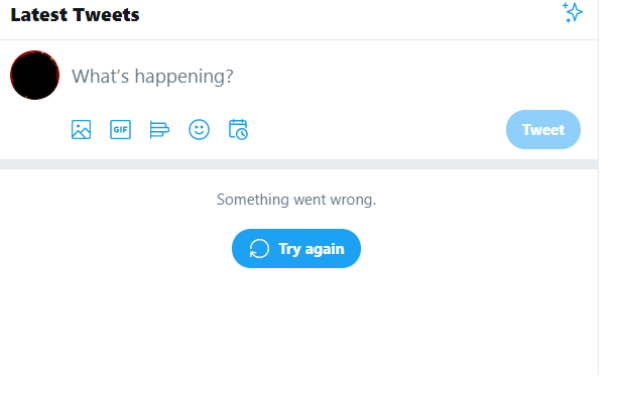Create a poll using the poll icon
Viewport: 618px width, 412px height.
(x=159, y=130)
